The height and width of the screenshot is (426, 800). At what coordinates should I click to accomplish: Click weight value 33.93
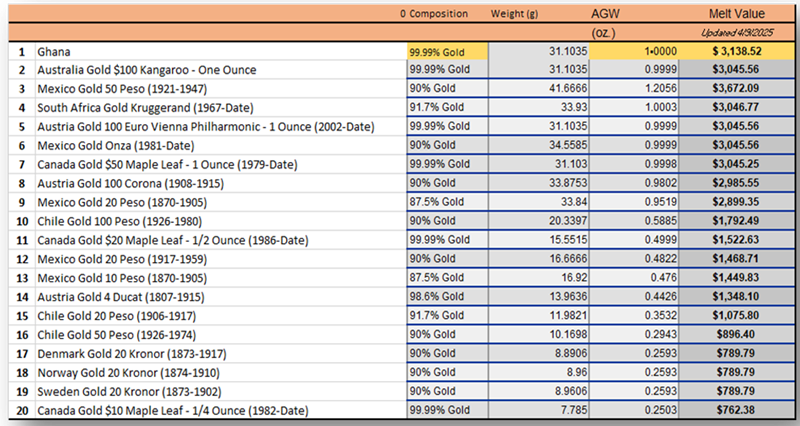coord(539,107)
